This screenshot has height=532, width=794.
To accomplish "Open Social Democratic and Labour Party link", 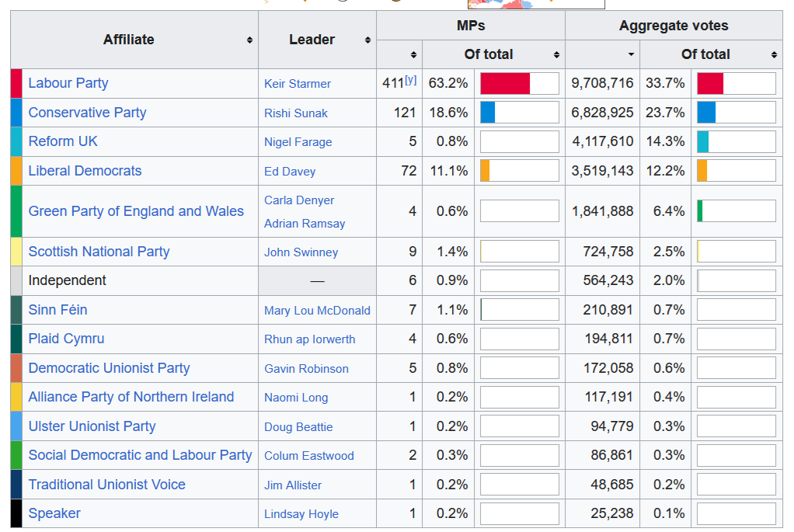I will 141,455.
